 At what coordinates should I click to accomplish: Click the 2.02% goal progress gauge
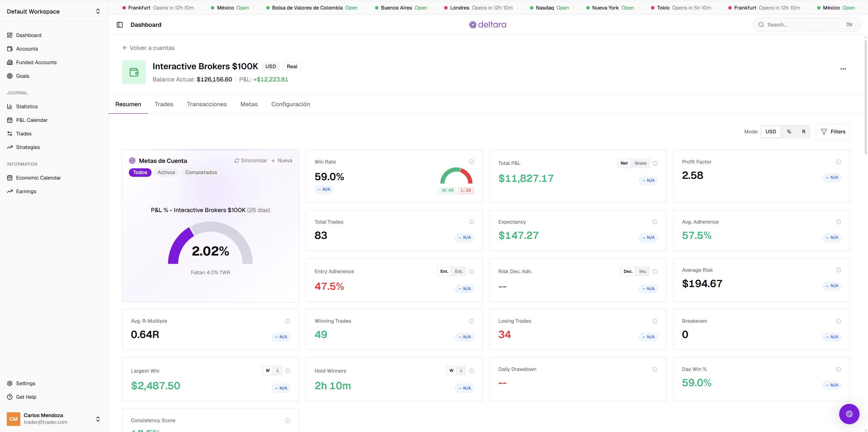(x=210, y=243)
